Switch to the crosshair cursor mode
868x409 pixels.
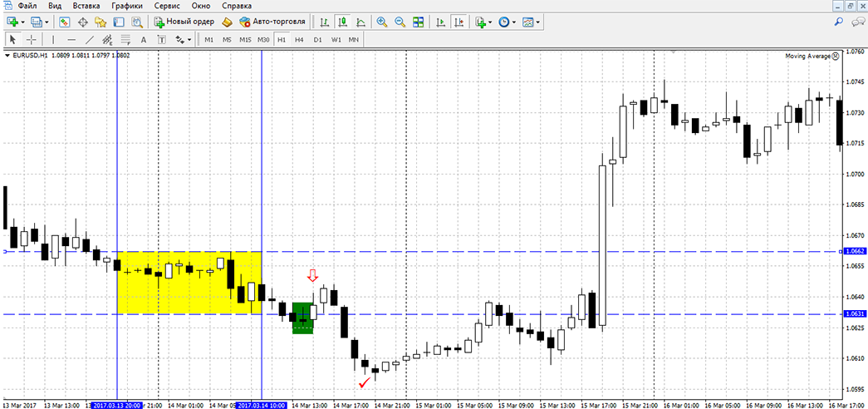[32, 39]
